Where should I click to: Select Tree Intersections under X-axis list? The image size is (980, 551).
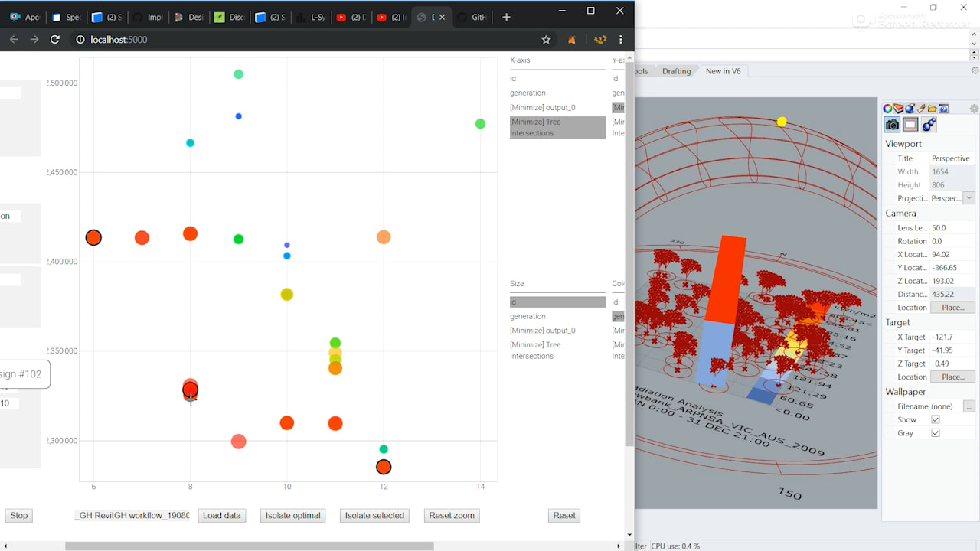pos(557,127)
